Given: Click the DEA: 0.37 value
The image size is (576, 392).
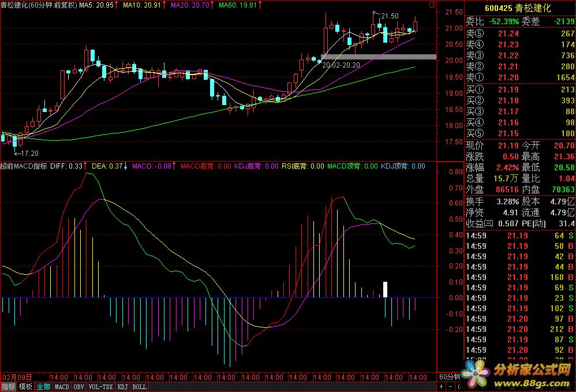Looking at the screenshot, I should click(x=107, y=166).
